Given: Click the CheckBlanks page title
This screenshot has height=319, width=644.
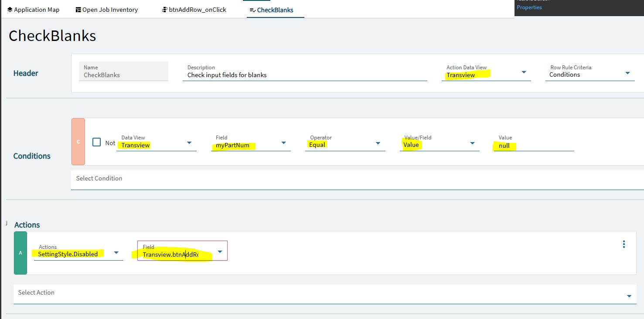Looking at the screenshot, I should click(52, 36).
